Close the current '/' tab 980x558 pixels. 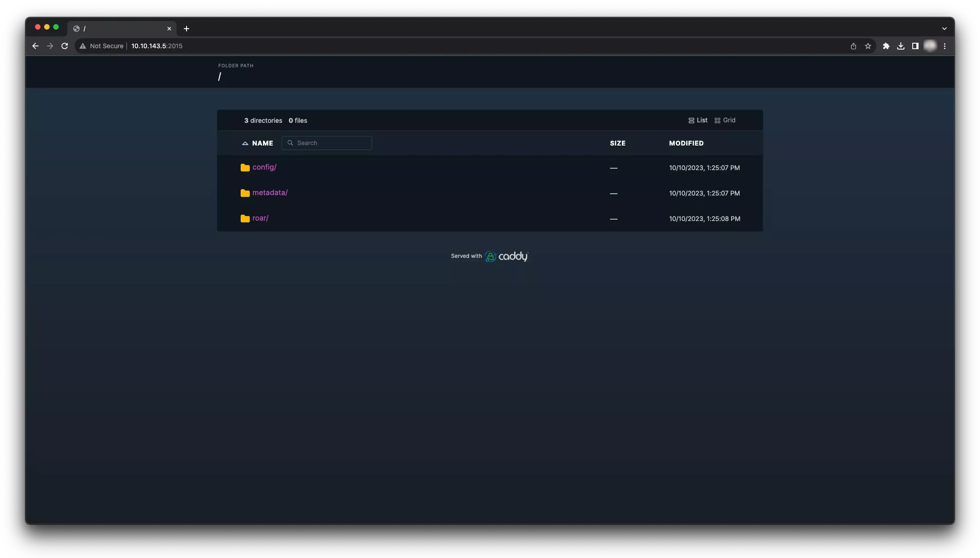[169, 29]
